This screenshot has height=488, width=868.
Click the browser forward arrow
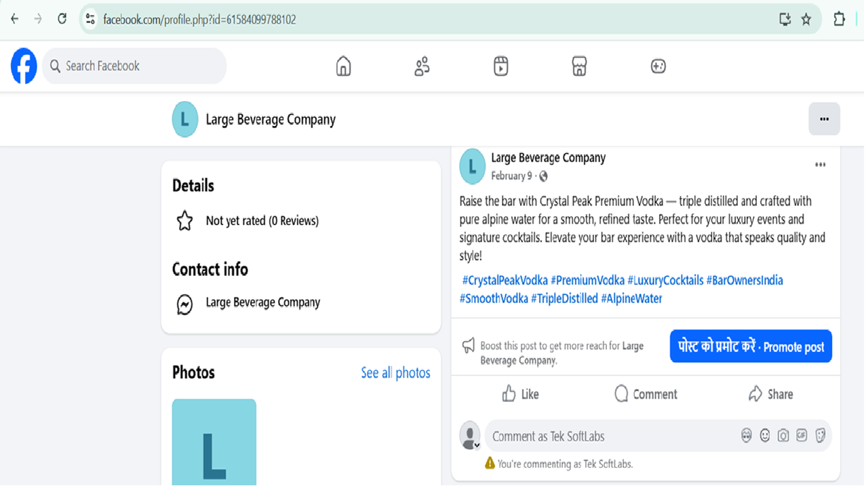point(38,19)
